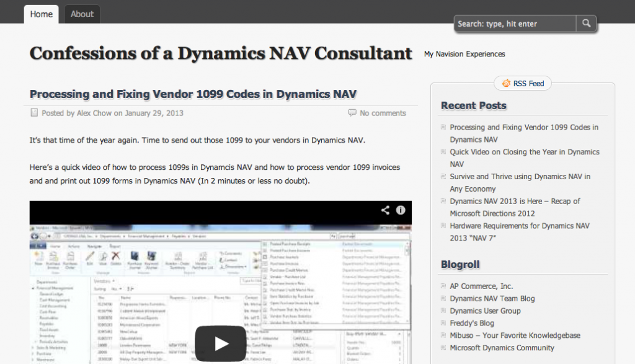Screen dimensions: 635x364
Task: Open Quick Video on Closing the Year
Action: point(525,158)
